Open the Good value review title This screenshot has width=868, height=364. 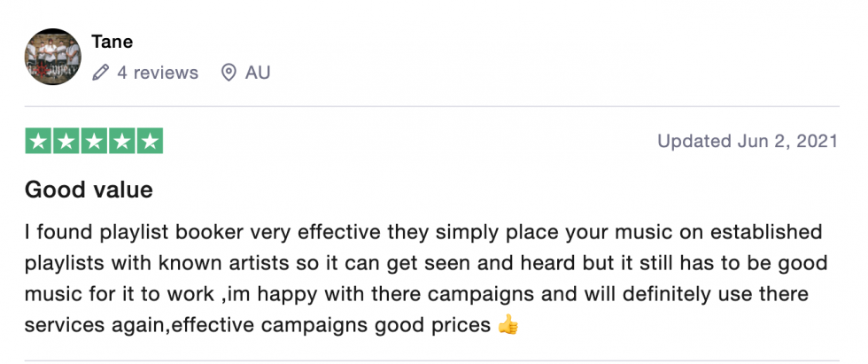click(89, 190)
